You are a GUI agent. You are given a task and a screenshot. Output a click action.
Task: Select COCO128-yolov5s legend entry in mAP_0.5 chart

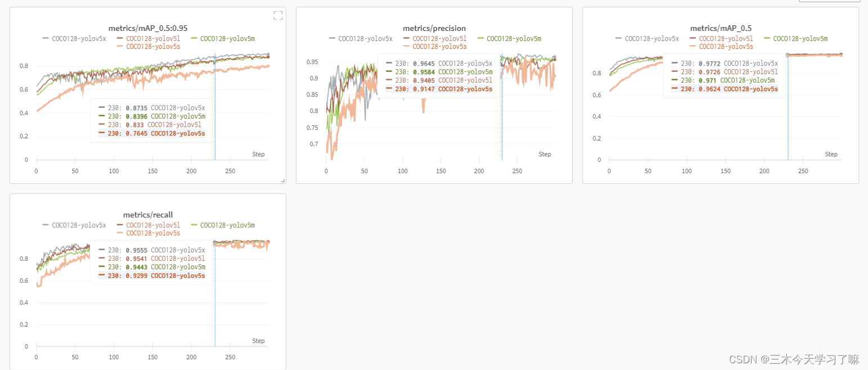click(721, 47)
